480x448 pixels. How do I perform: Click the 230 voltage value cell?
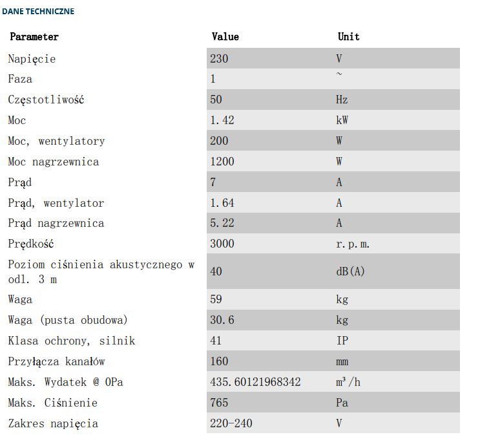click(x=220, y=59)
